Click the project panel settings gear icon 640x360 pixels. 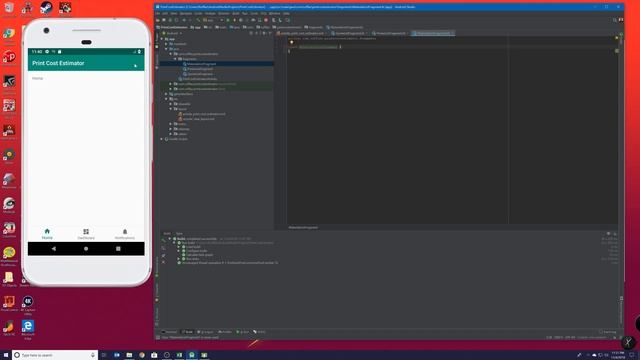coord(264,33)
